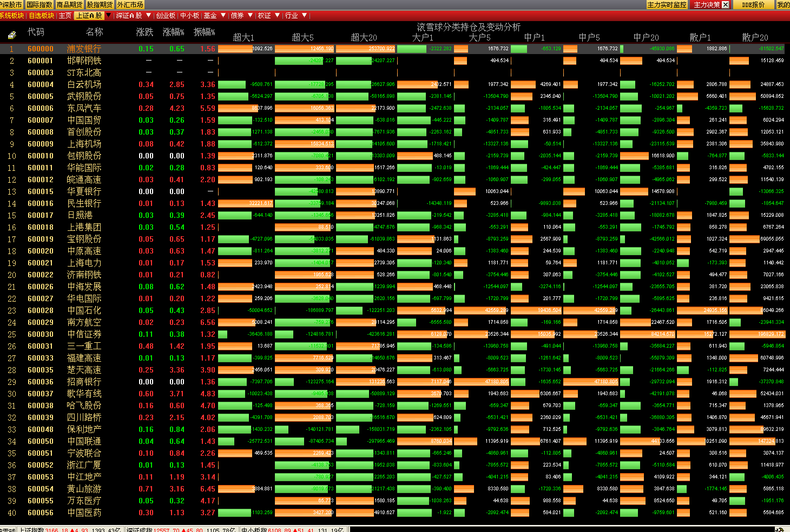Image resolution: width=790 pixels, height=532 pixels.
Task: Sort by 振幅% column header
Action: point(205,32)
